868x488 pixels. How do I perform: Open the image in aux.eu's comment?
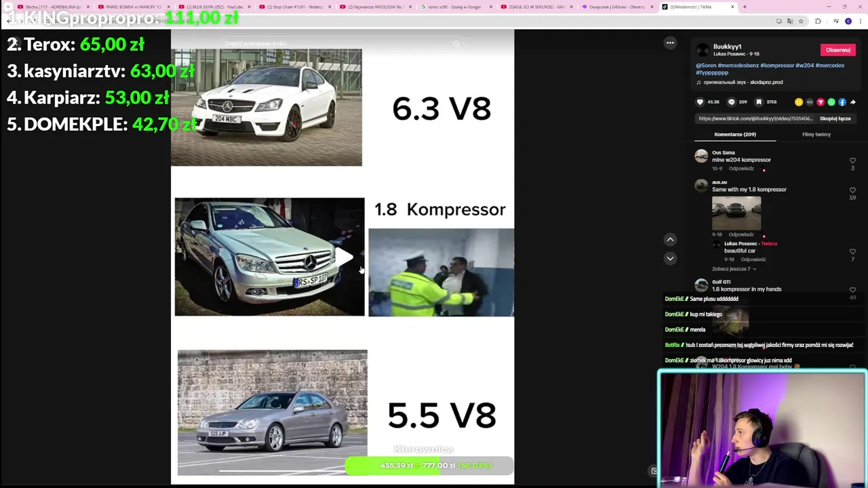click(x=736, y=213)
